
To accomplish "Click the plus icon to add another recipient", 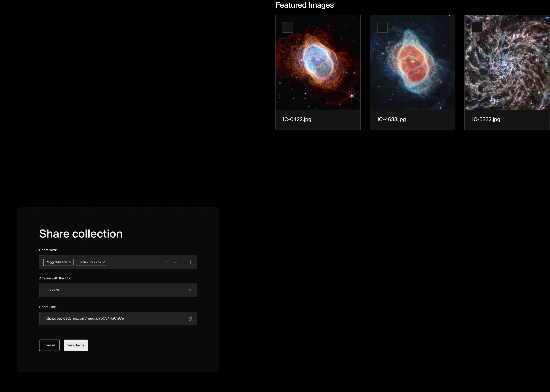I will click(190, 262).
